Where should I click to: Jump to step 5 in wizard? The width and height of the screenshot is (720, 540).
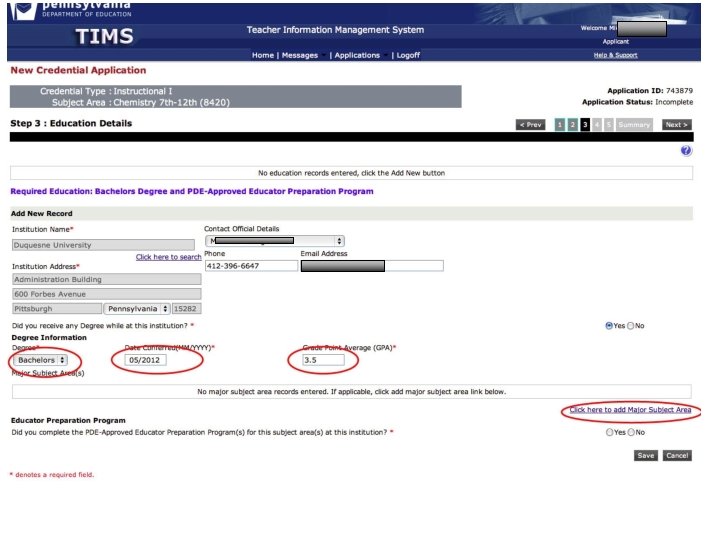pyautogui.click(x=609, y=124)
